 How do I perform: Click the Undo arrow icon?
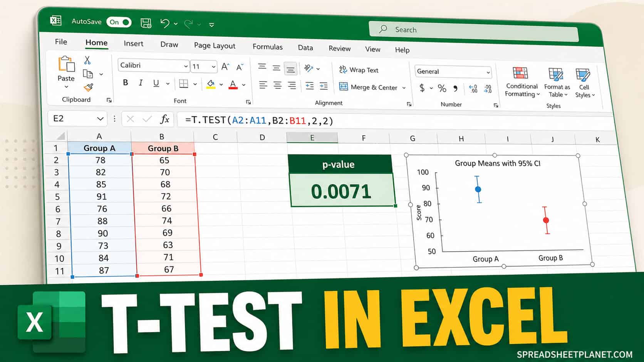pyautogui.click(x=165, y=23)
